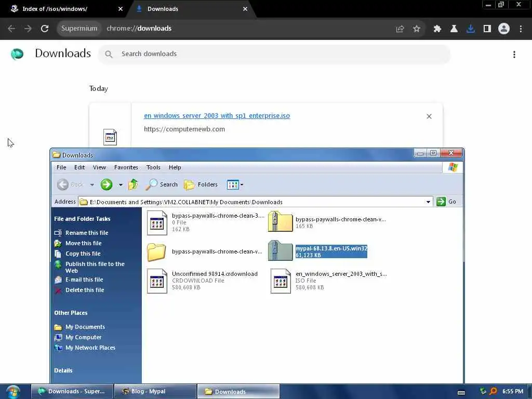Select the mypal-68.13.8.en-US.win32 zip icon

280,251
